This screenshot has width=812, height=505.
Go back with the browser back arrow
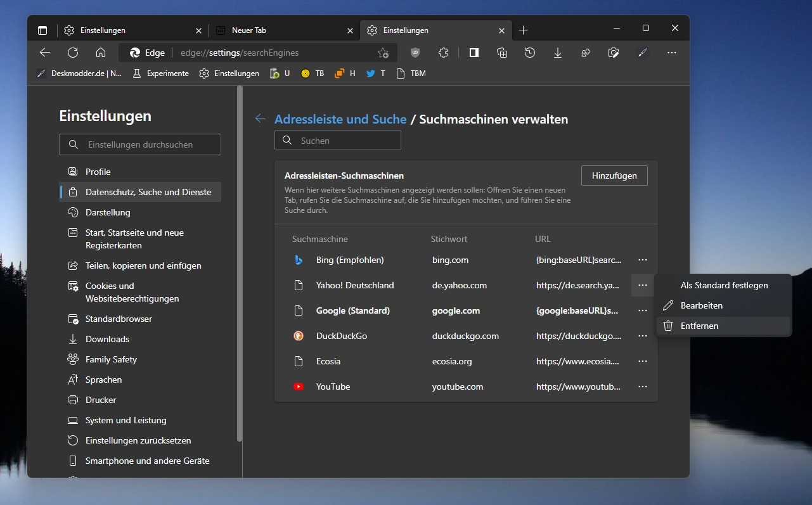(44, 53)
